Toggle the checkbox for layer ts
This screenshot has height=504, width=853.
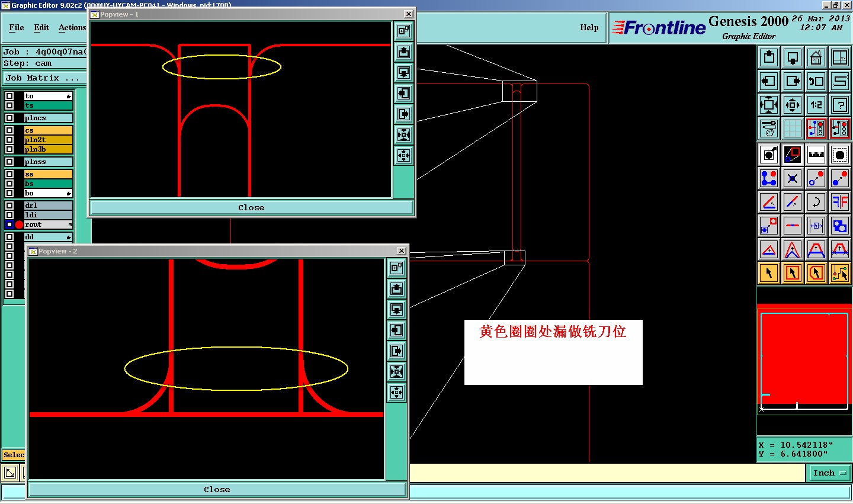(9, 105)
